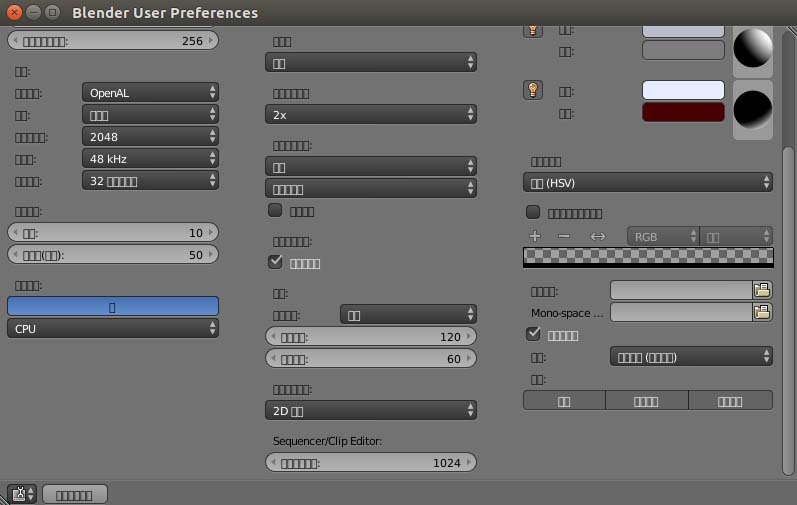Open the (HSV) color picker type dropdown
This screenshot has height=505, width=797.
(648, 182)
